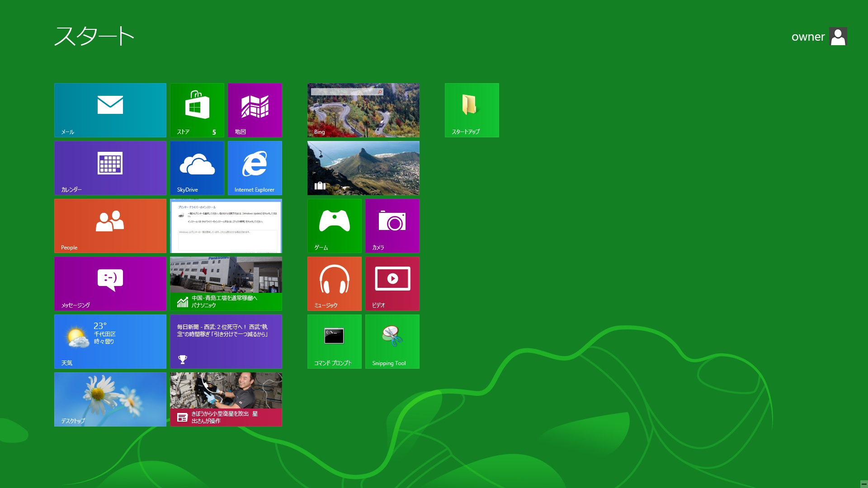
Task: Open the Video (ビデオ) tile
Action: tap(392, 283)
